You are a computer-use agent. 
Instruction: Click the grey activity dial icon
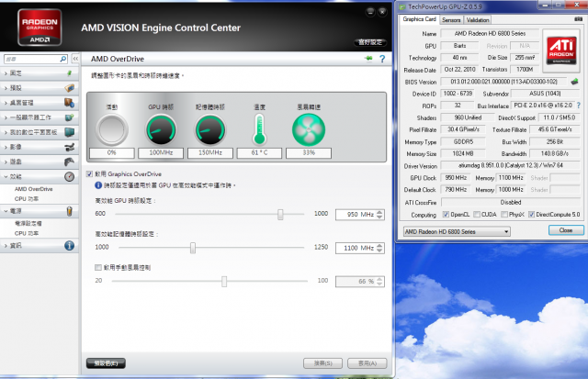click(112, 130)
